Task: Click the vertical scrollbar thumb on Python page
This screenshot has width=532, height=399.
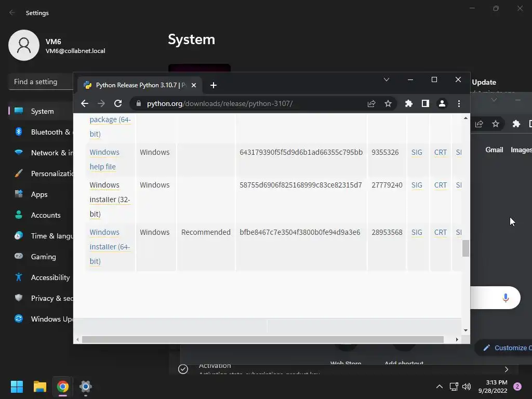Action: [465, 248]
